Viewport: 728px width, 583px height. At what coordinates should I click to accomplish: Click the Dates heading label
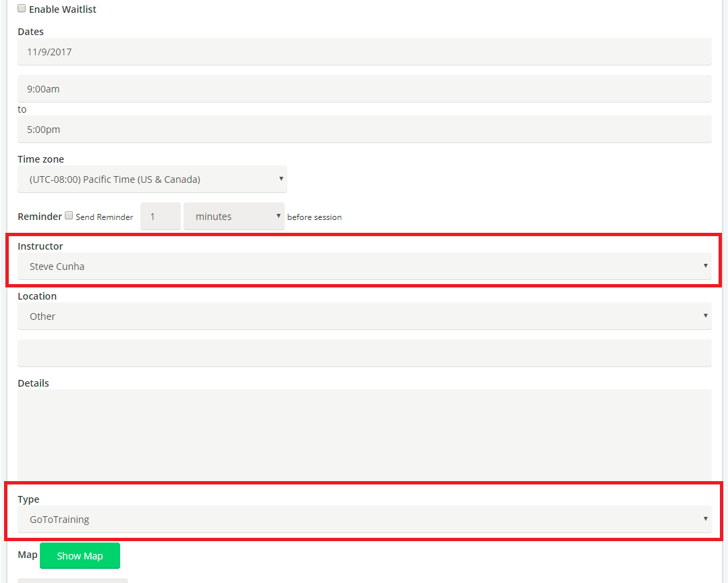[x=30, y=32]
